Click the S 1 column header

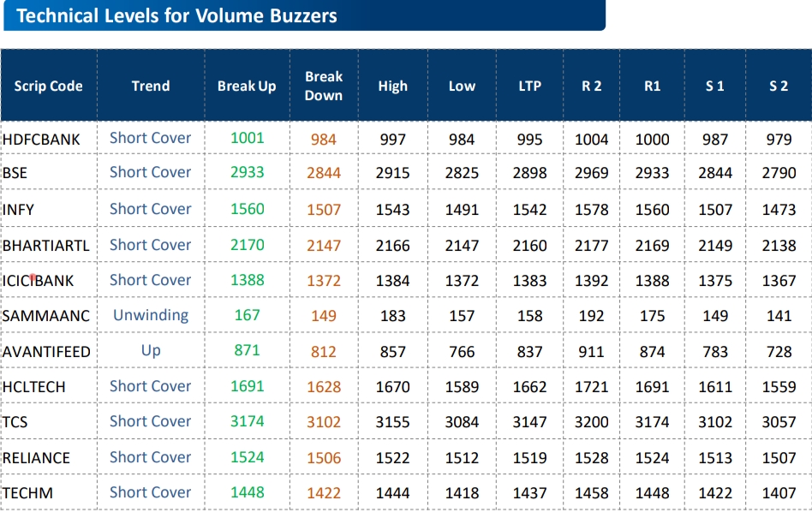pyautogui.click(x=714, y=86)
